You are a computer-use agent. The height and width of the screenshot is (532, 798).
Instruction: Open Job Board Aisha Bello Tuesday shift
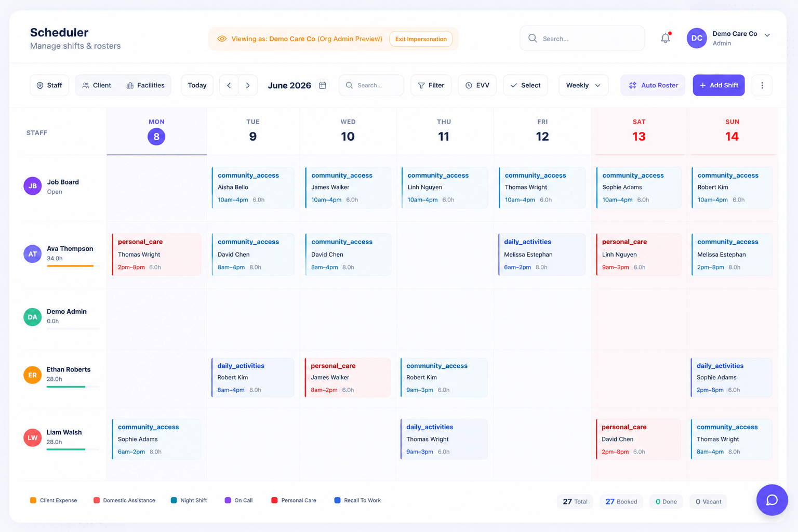pos(253,188)
